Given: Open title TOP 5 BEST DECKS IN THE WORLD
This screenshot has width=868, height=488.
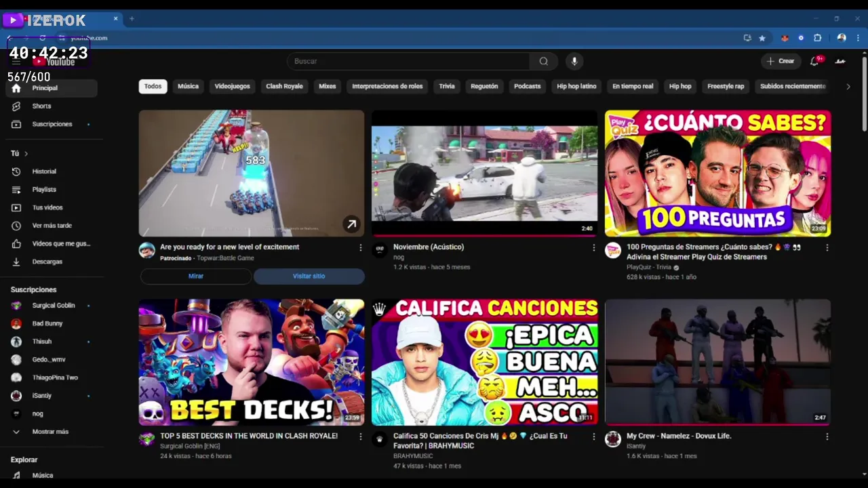Looking at the screenshot, I should pos(249,436).
